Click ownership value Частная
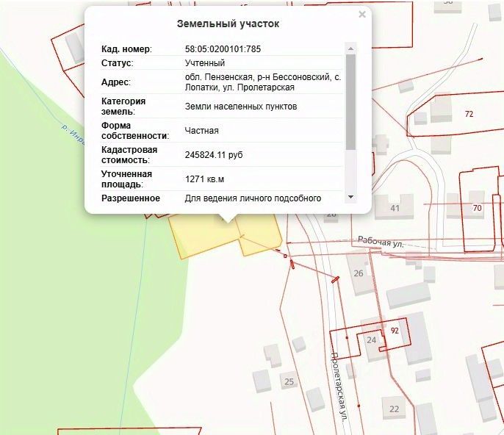The height and width of the screenshot is (435, 504). pos(201,131)
